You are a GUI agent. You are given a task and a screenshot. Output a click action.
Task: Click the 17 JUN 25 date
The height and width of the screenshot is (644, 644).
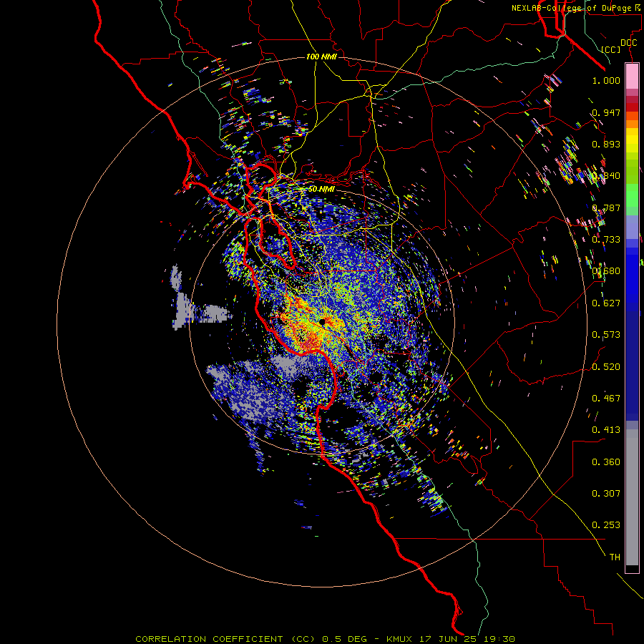pyautogui.click(x=448, y=639)
